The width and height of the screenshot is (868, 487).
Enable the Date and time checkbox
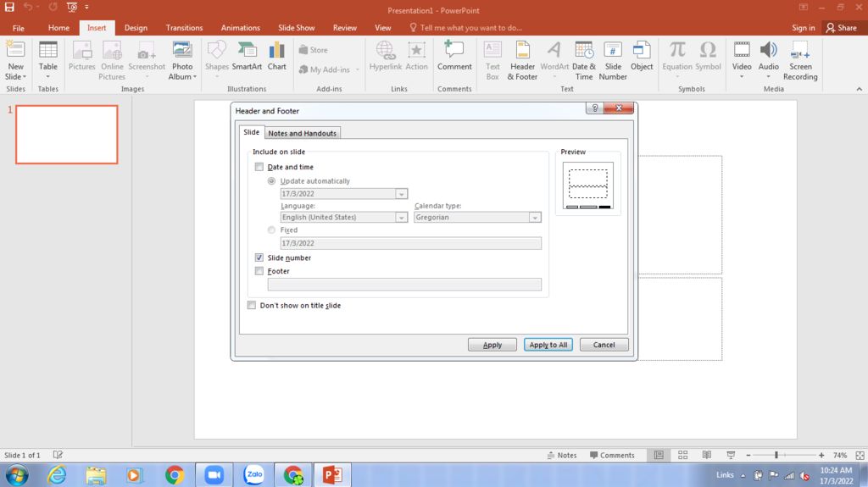coord(259,167)
